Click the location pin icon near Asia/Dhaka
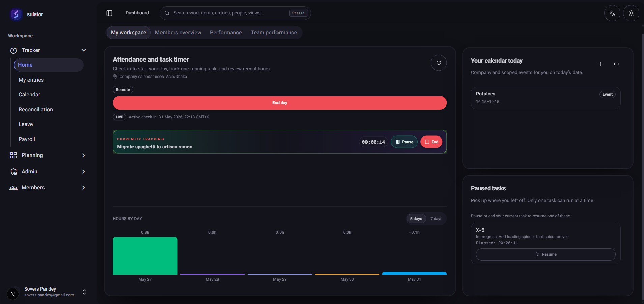Screen dimensions: 644x304 point(115,77)
